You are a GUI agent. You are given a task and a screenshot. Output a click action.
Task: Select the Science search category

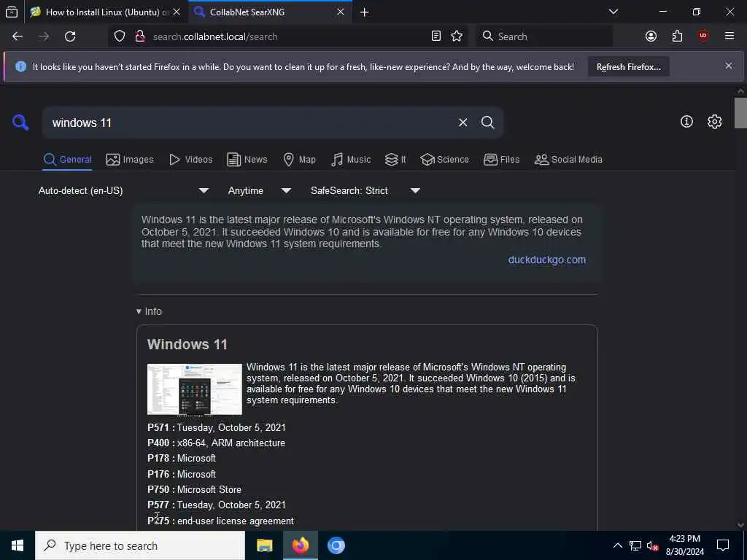[444, 160]
